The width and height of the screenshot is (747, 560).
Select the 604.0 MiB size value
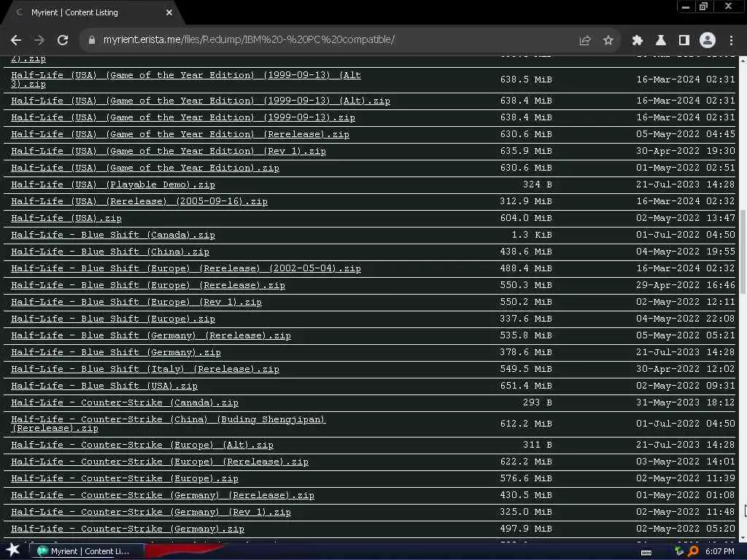[x=526, y=218]
